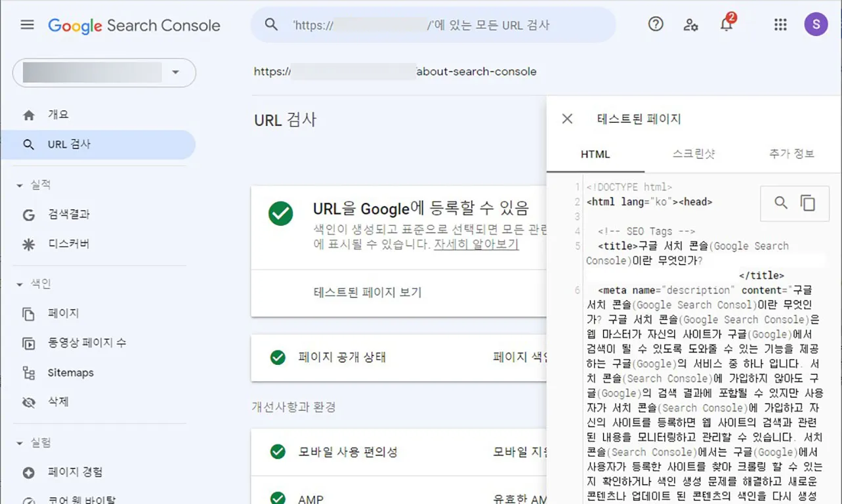Click the 동영상 페이지 수 video icon
Screen dimensions: 842x504
click(x=28, y=343)
